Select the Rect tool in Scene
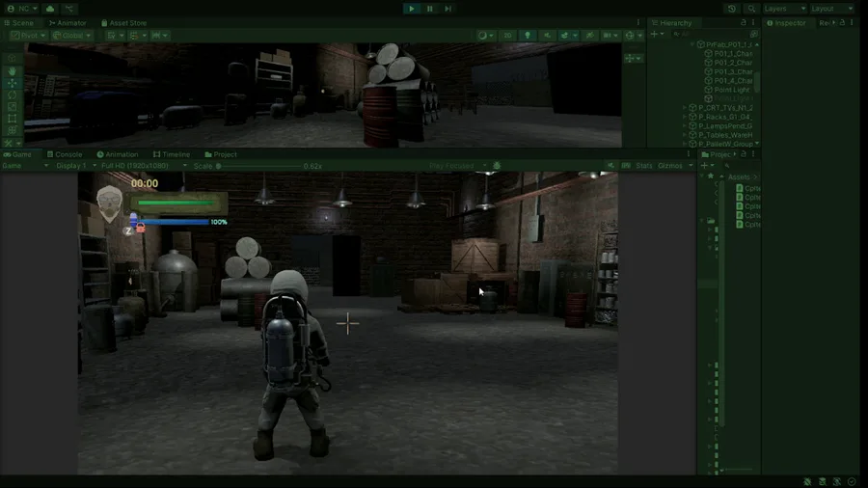This screenshot has height=488, width=868. [x=13, y=119]
